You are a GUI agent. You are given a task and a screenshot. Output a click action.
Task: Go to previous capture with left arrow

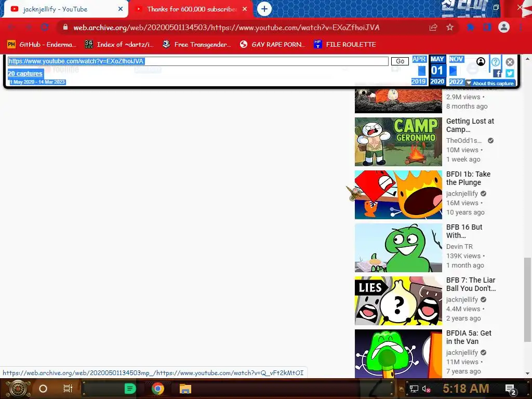click(x=422, y=71)
